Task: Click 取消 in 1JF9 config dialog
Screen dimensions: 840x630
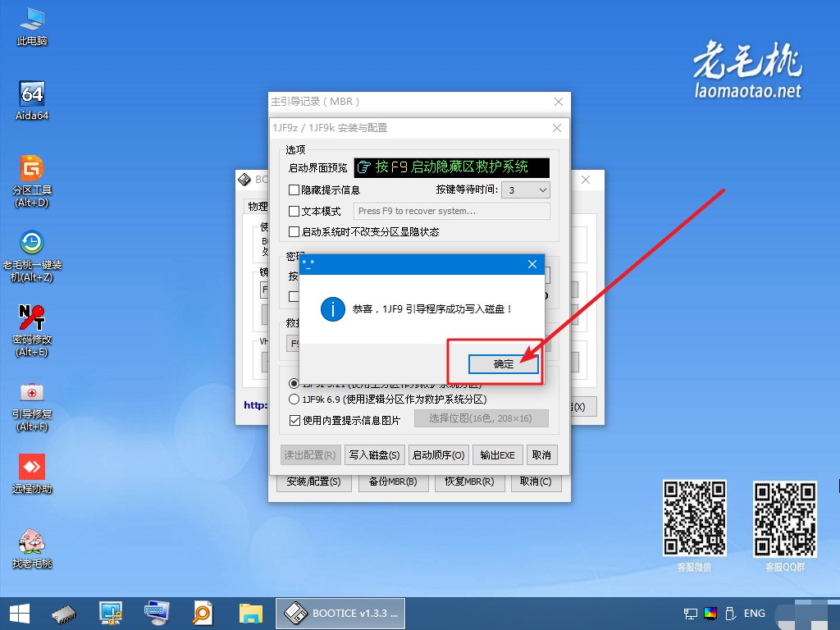Action: 541,454
